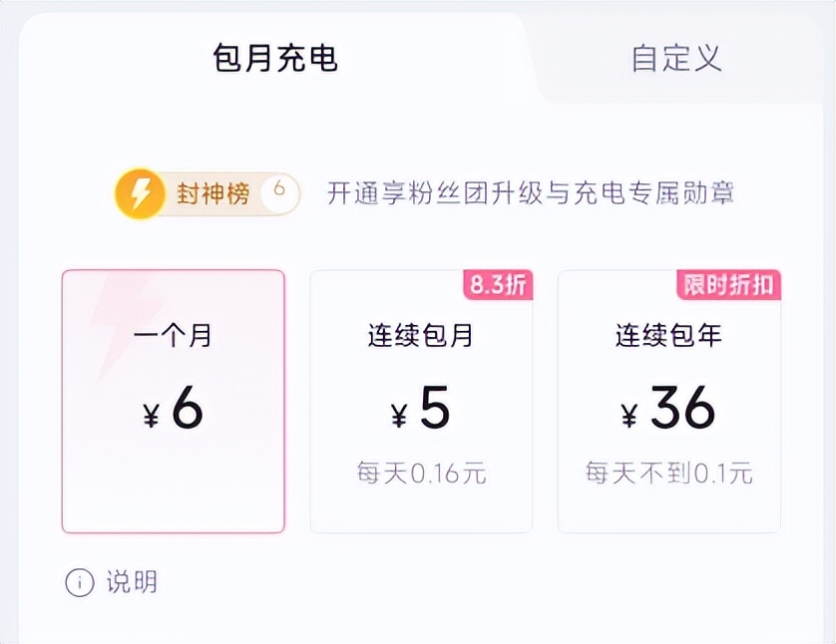Click the 限时折扣 promotion tag
This screenshot has height=644, width=836.
[x=728, y=285]
